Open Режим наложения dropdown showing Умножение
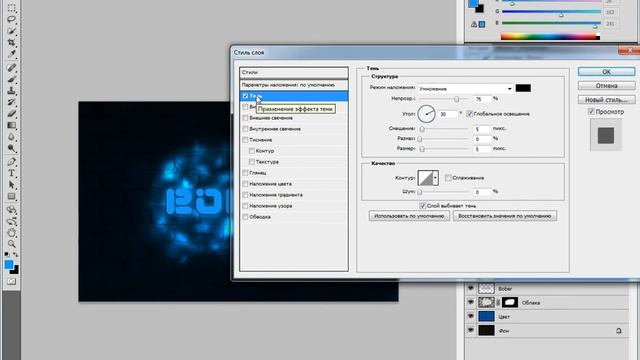Screen dimensions: 640x360 pos(465,89)
